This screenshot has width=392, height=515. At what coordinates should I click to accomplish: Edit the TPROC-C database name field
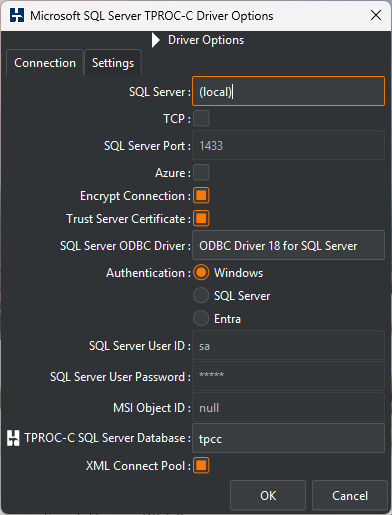(288, 438)
